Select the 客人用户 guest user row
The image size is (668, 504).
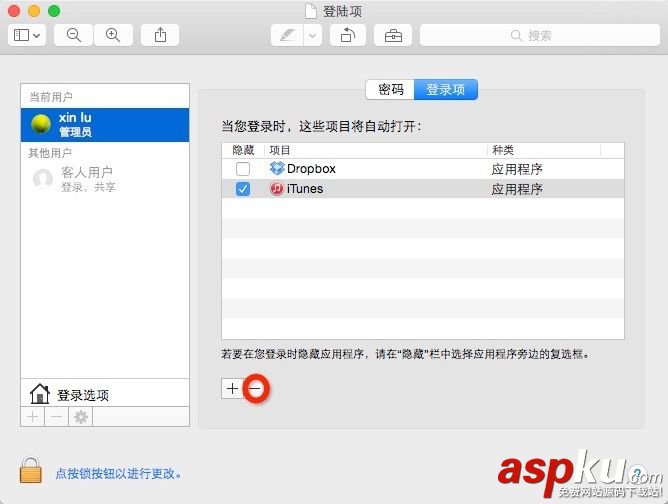105,179
